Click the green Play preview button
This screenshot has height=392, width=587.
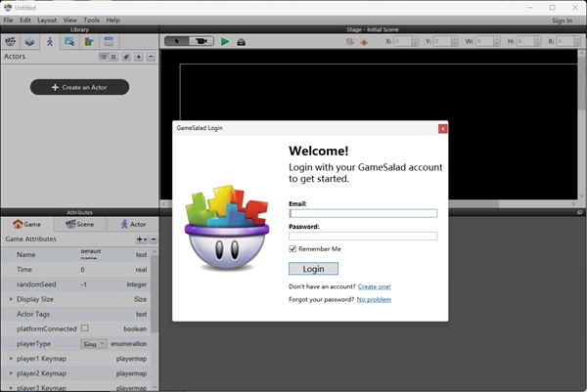(x=225, y=41)
